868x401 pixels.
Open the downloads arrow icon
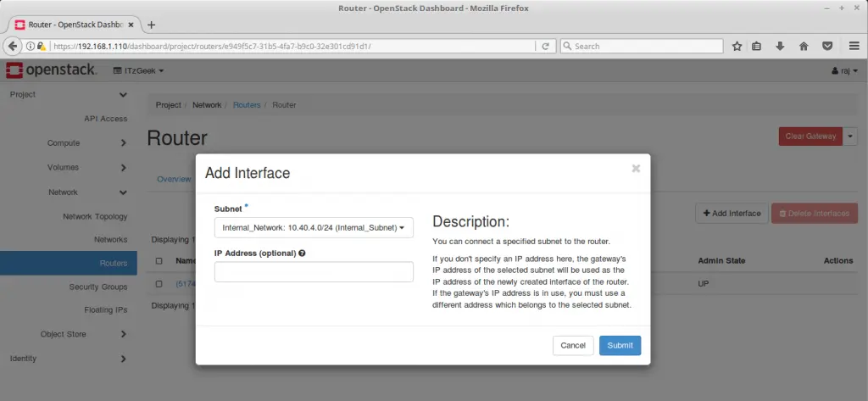[x=780, y=47]
